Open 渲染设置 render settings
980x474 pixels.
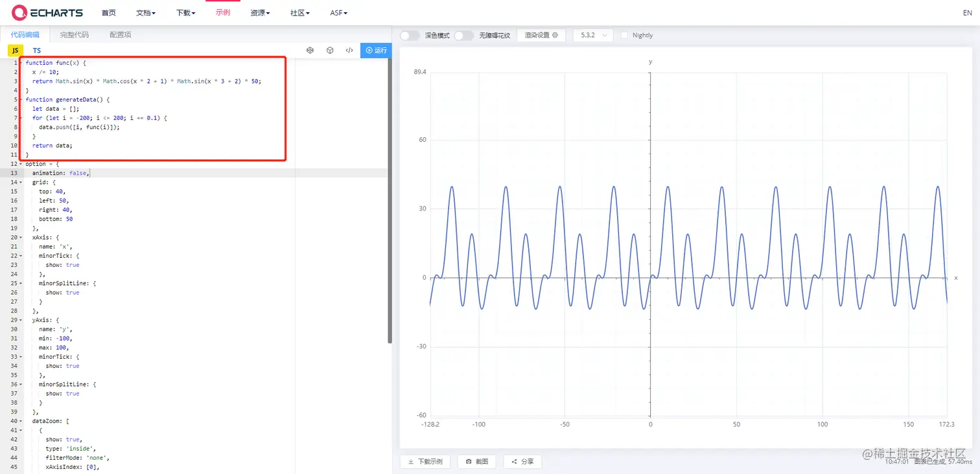tap(541, 36)
